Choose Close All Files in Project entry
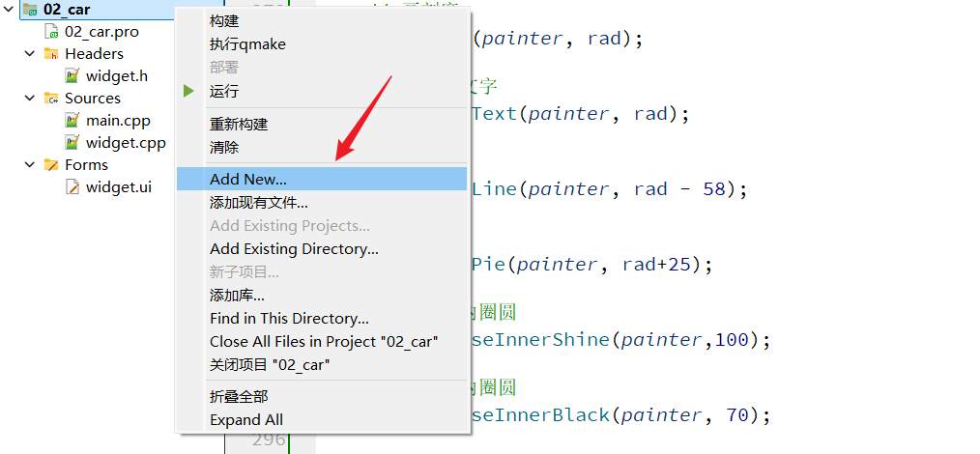 coord(322,342)
